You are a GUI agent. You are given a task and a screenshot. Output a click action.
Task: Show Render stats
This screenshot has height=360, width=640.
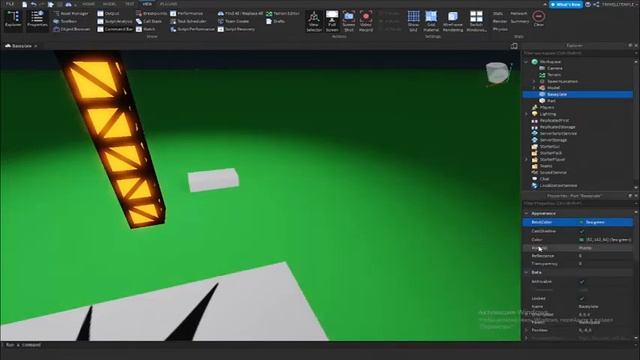tap(500, 21)
